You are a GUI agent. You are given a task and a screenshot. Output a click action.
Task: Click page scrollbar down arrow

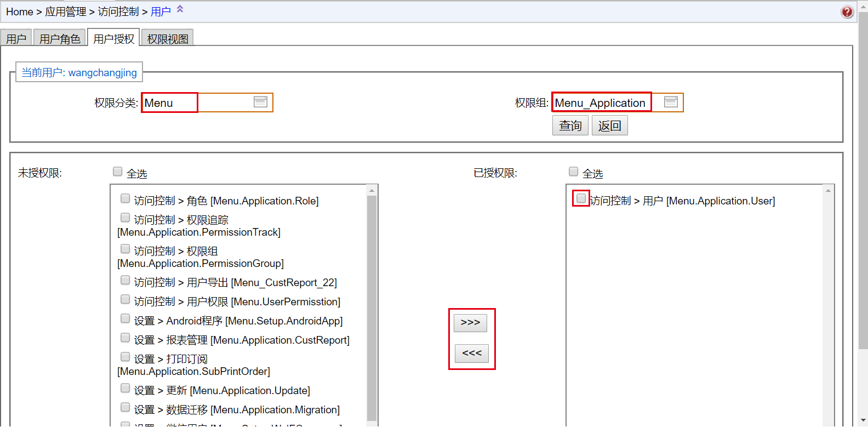tap(863, 421)
